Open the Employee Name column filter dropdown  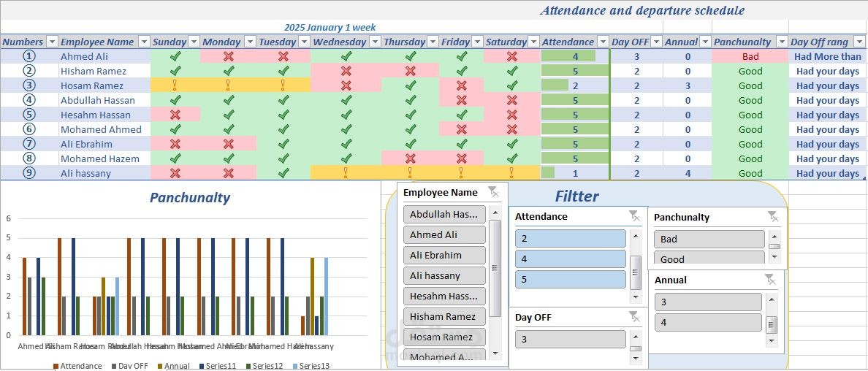[143, 42]
